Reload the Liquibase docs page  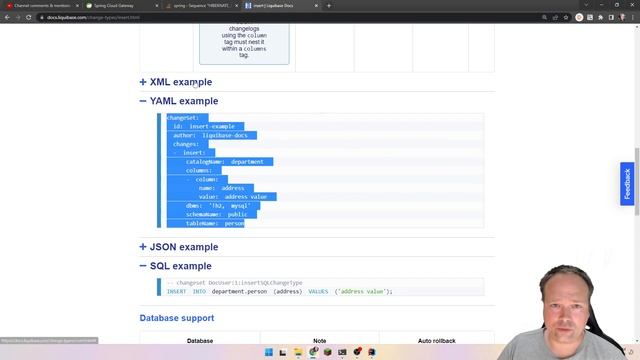(29, 18)
